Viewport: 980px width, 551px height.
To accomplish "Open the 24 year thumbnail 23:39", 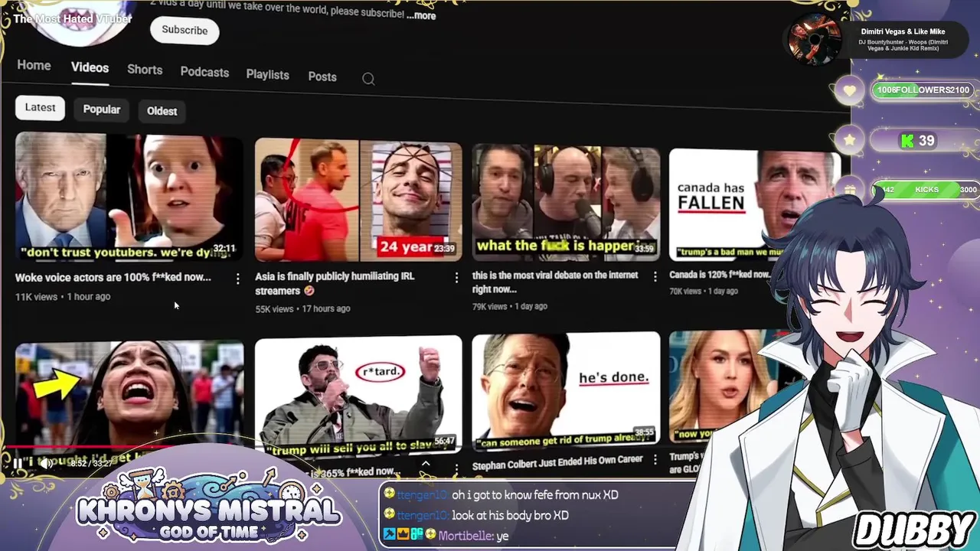I will (358, 201).
